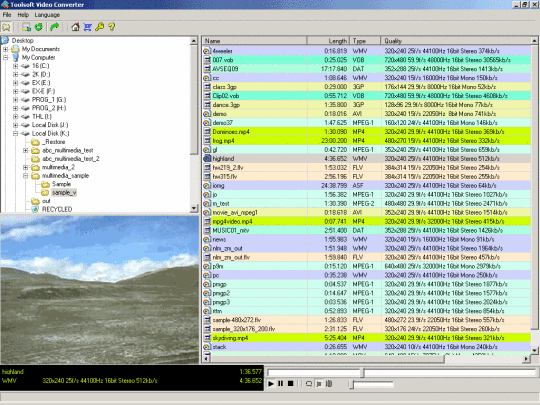Click the yellow key register icon
The image size is (540, 405).
coord(100,27)
